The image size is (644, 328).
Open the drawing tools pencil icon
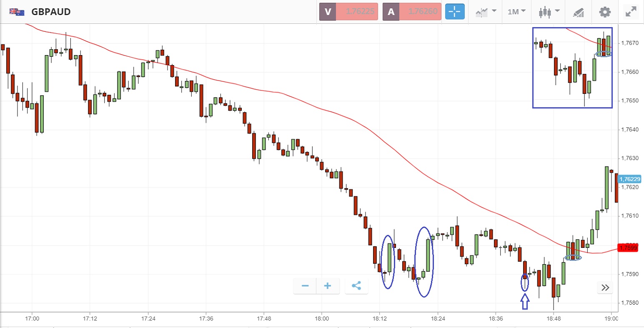(578, 12)
